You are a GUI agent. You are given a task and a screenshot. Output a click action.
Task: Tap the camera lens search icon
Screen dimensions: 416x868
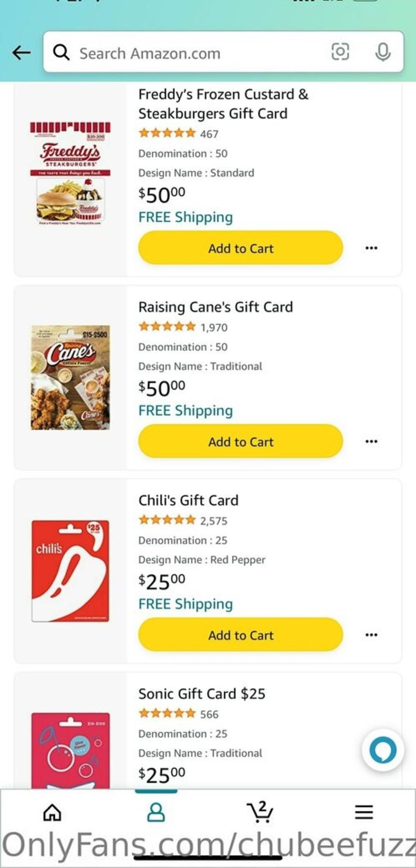(340, 52)
